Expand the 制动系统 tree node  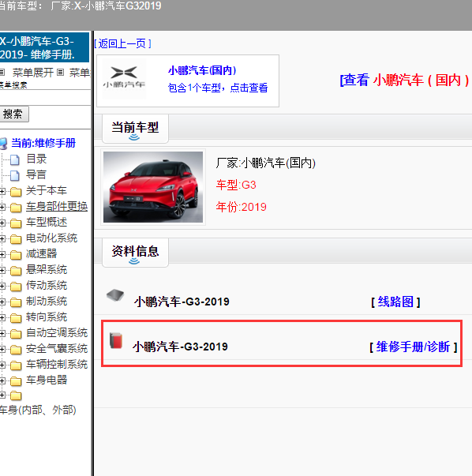tap(2, 302)
